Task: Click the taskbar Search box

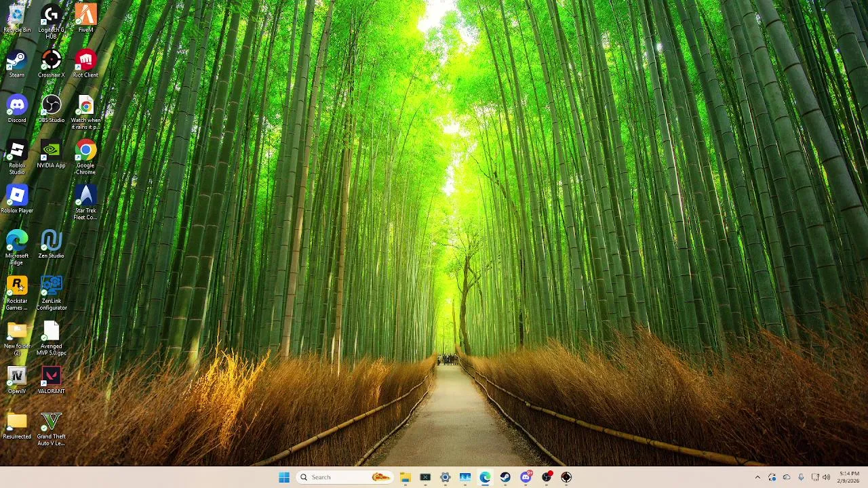Action: tap(345, 477)
